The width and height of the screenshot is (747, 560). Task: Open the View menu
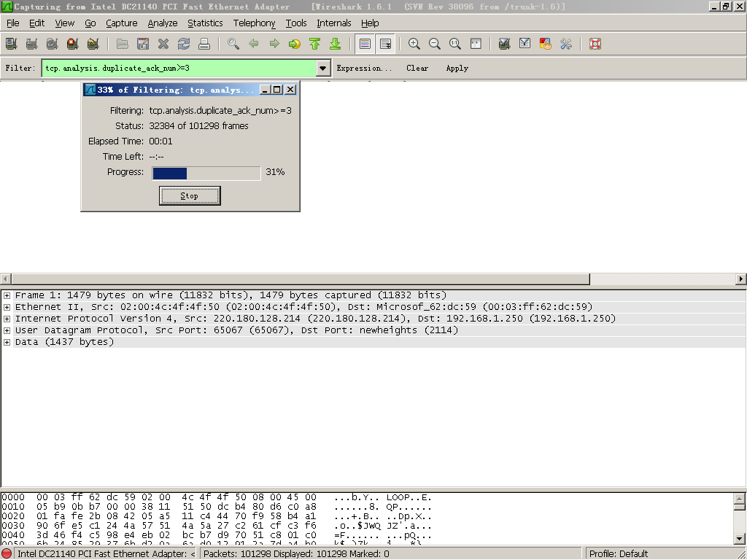65,23
